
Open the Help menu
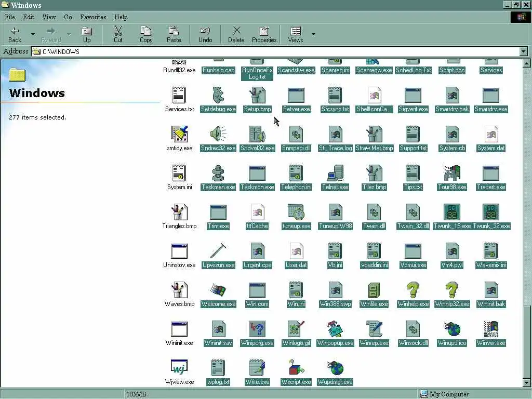tap(121, 17)
